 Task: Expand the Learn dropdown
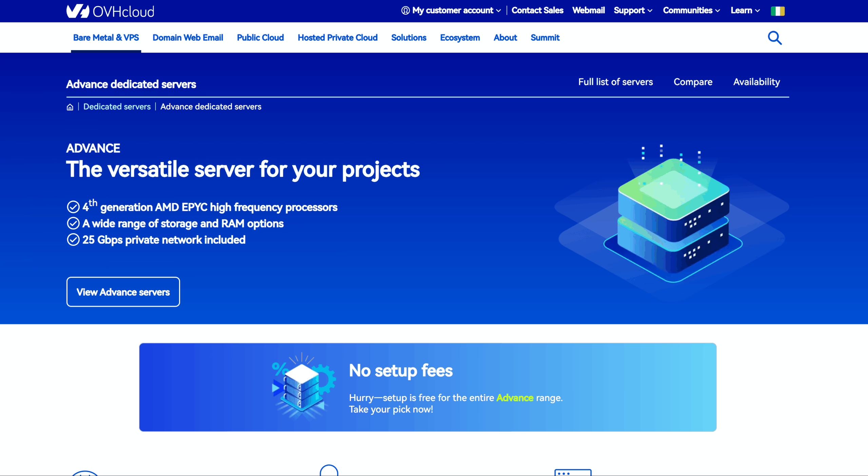pyautogui.click(x=745, y=11)
